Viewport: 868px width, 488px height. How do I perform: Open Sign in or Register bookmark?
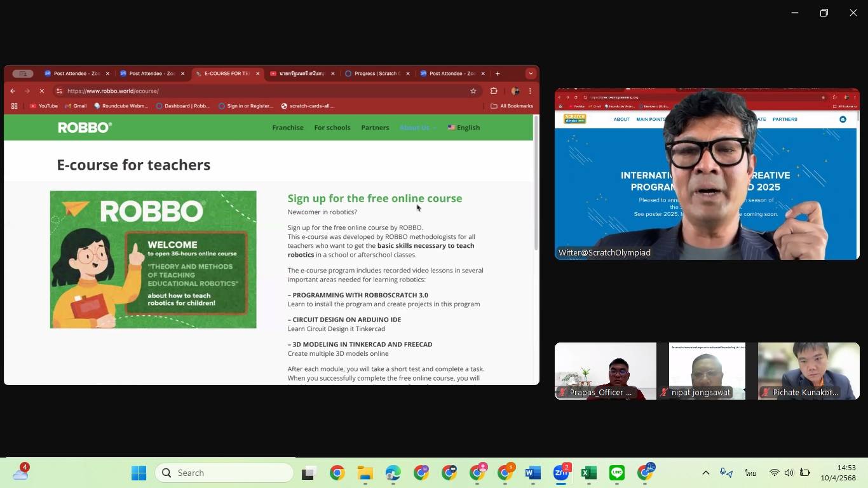pos(246,106)
